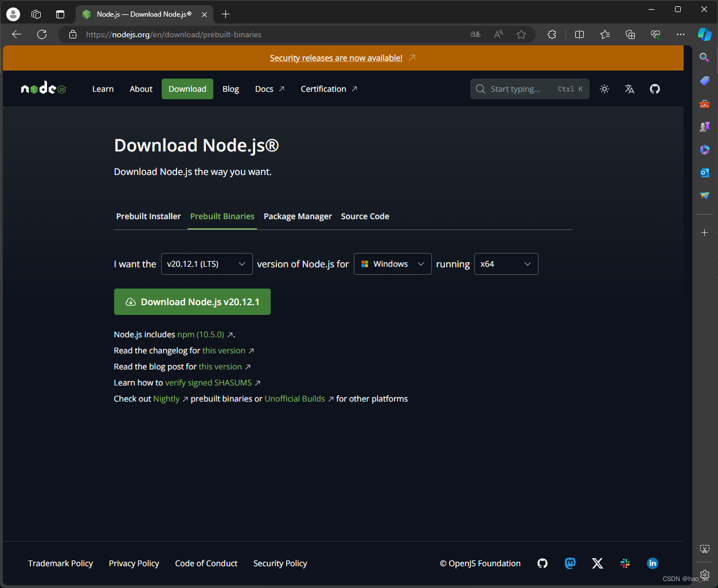Open the security releases announcement link
The height and width of the screenshot is (588, 718).
tap(336, 58)
